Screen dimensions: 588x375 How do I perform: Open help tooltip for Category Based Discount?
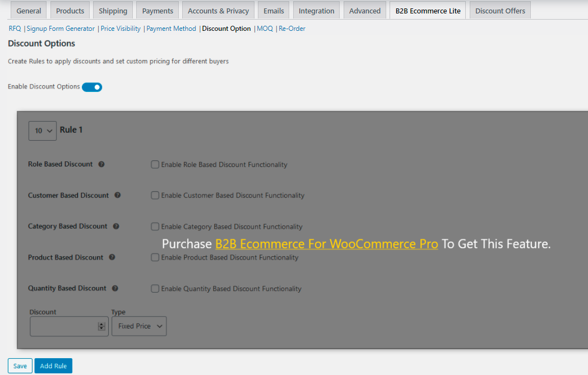116,226
